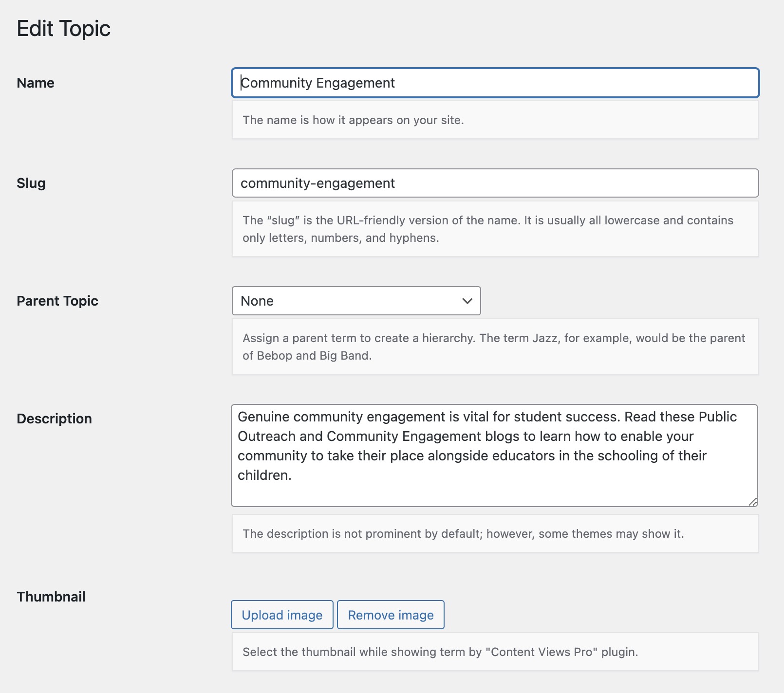The image size is (784, 693).
Task: Click the Name field label
Action: (36, 83)
